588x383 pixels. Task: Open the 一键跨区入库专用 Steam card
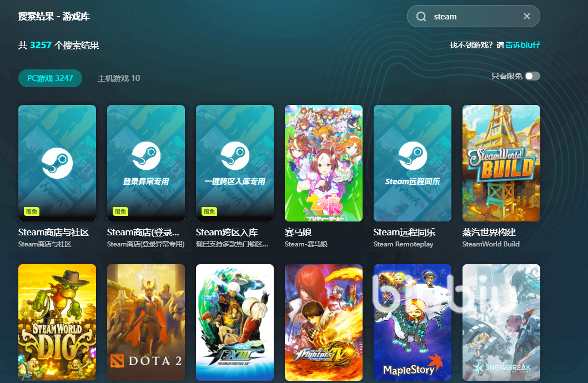235,163
